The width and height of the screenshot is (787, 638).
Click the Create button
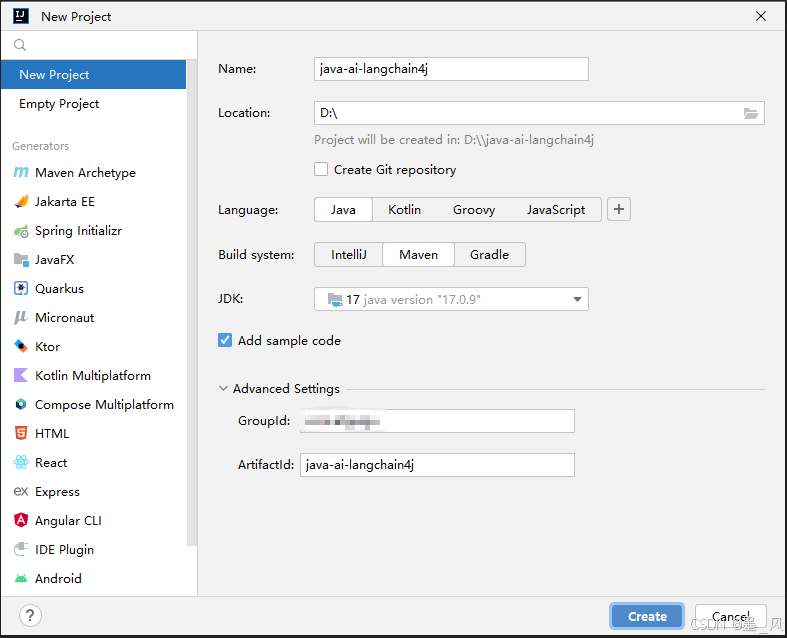click(x=647, y=616)
